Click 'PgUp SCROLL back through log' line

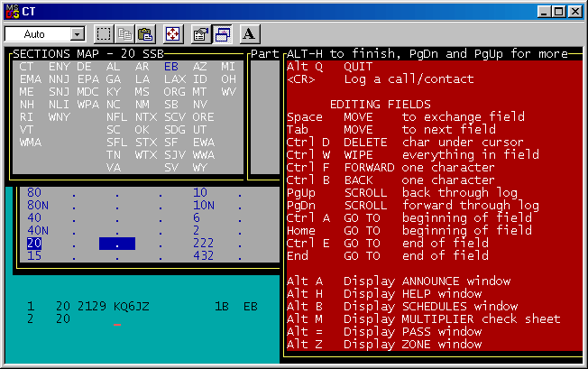pos(402,193)
